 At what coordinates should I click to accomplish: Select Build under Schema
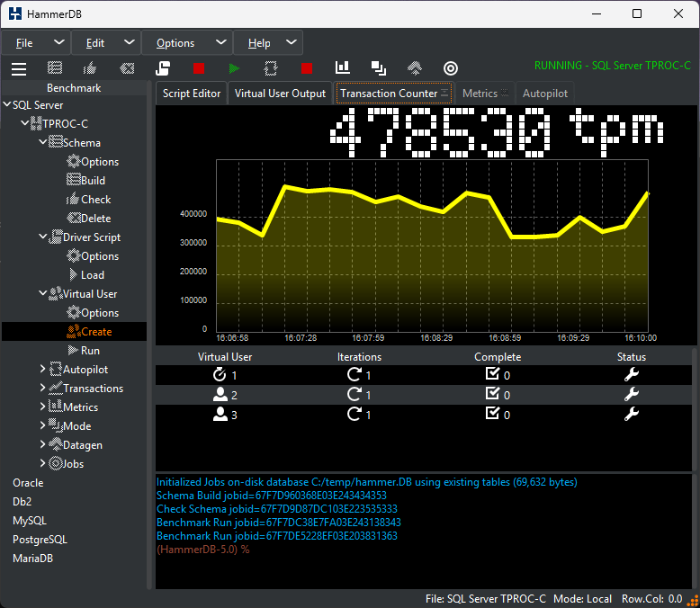86,181
